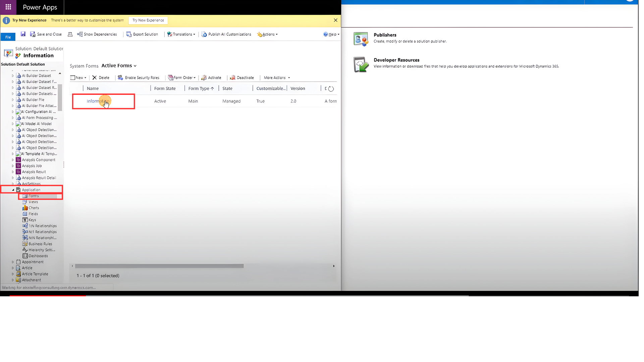
Task: Expand the Analysis Job node
Action: (x=13, y=166)
